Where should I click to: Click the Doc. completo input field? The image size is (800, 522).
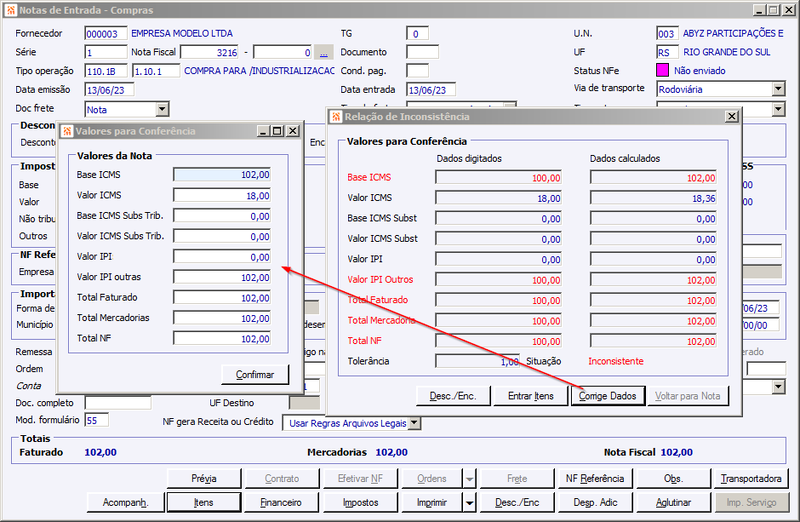(x=118, y=403)
